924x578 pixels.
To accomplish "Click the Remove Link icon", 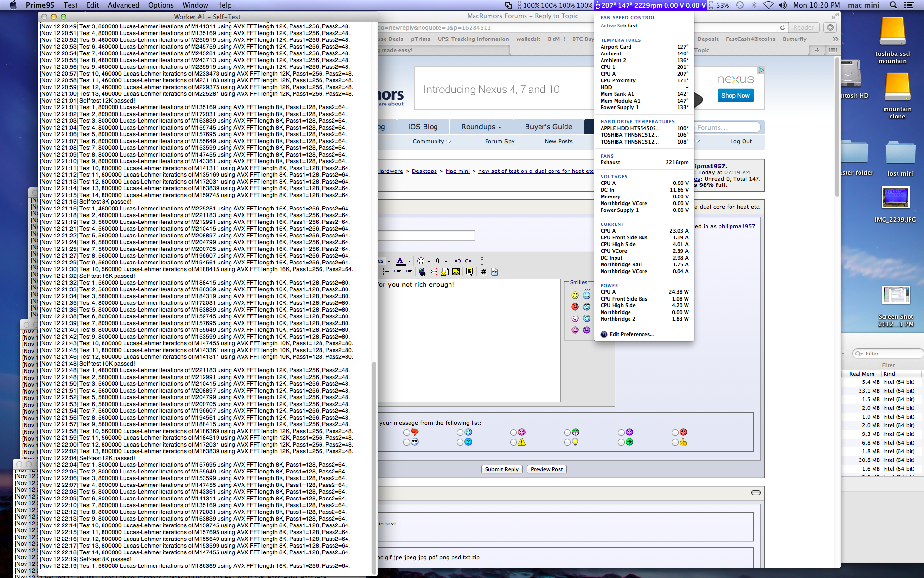I will pyautogui.click(x=434, y=272).
